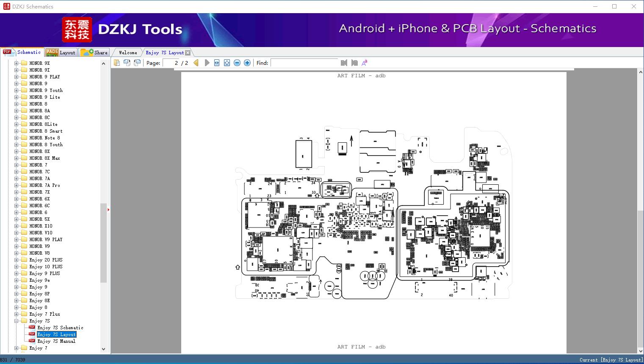The width and height of the screenshot is (644, 364).
Task: Maximize the DZKJ Schematics window
Action: point(614,6)
